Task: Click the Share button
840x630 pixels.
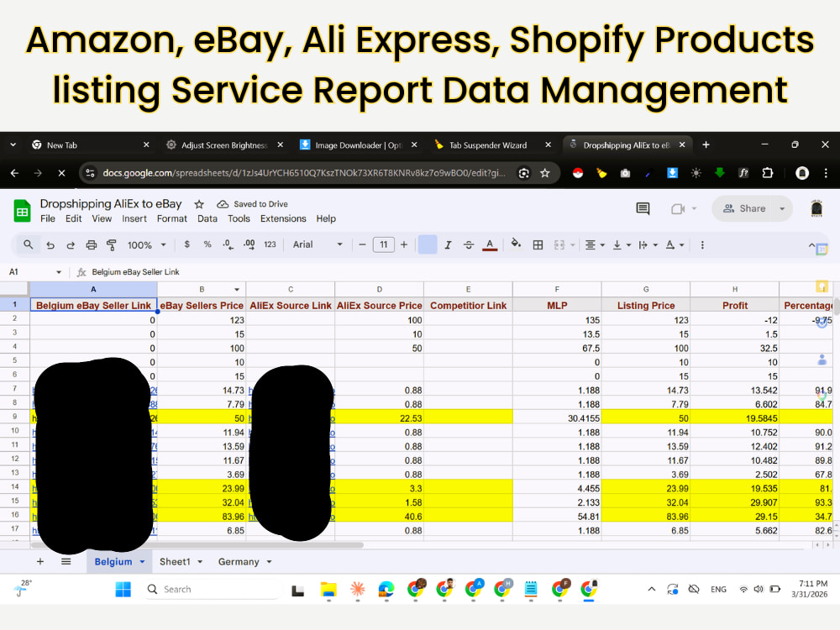Action: [745, 208]
